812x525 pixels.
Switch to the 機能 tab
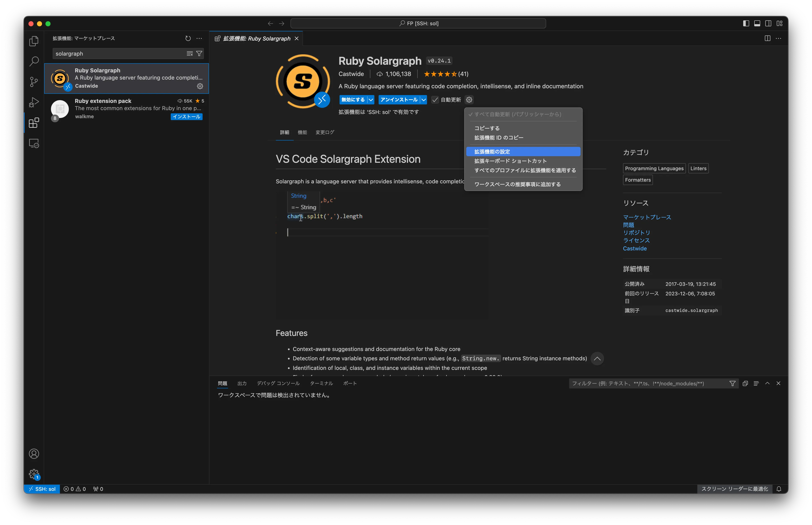tap(302, 132)
